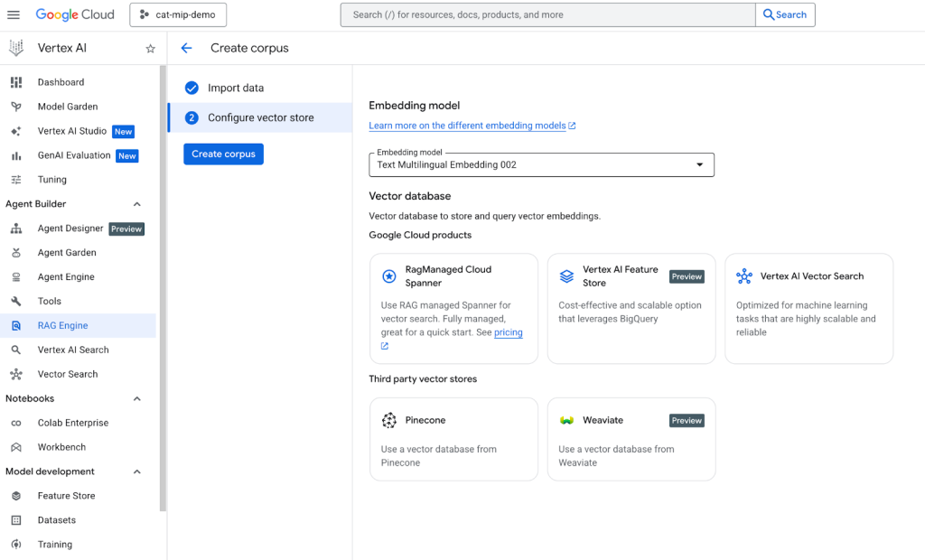This screenshot has width=925, height=560.
Task: Collapse the Notebooks section
Action: pos(137,398)
